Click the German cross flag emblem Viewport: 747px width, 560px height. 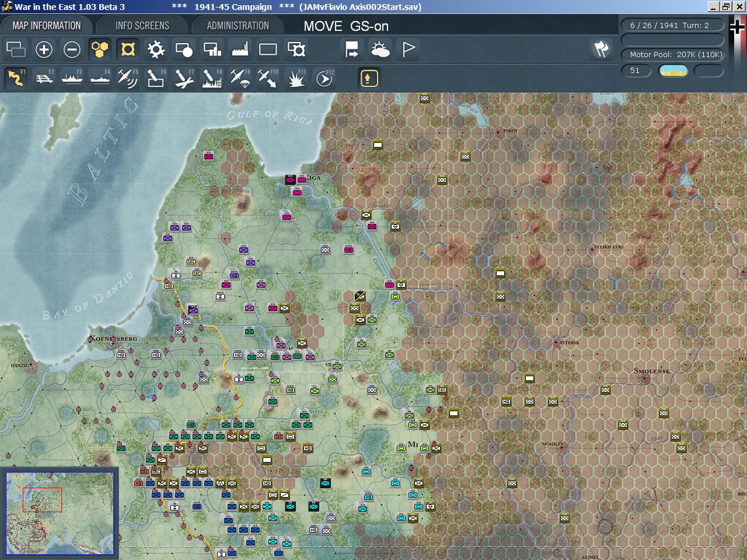pyautogui.click(x=738, y=27)
